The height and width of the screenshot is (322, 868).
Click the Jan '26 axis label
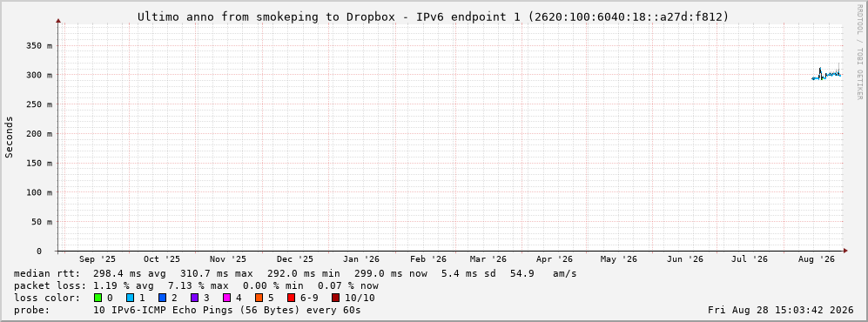(361, 259)
